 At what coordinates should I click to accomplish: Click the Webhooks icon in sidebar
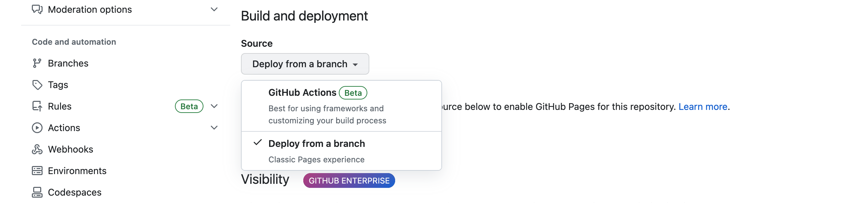37,149
